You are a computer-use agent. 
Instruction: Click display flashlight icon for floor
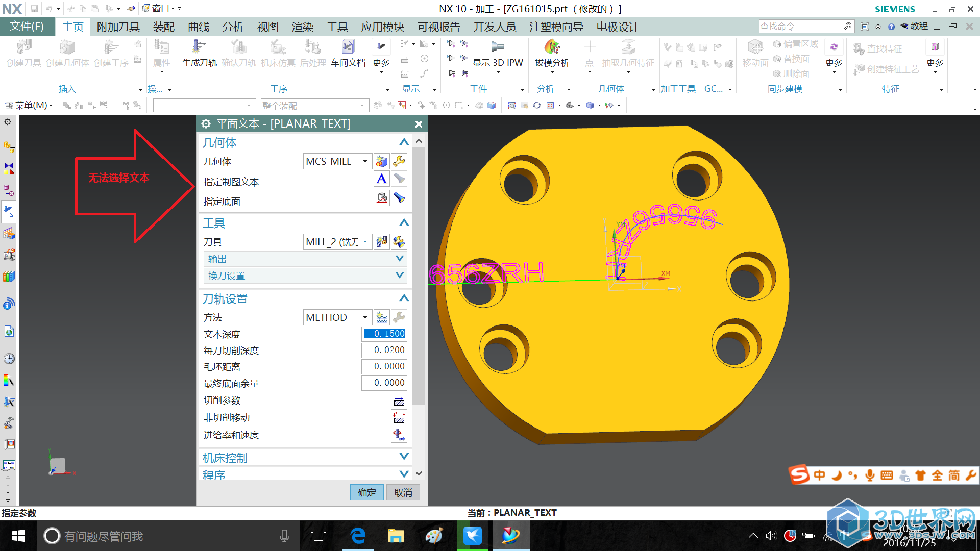(399, 198)
